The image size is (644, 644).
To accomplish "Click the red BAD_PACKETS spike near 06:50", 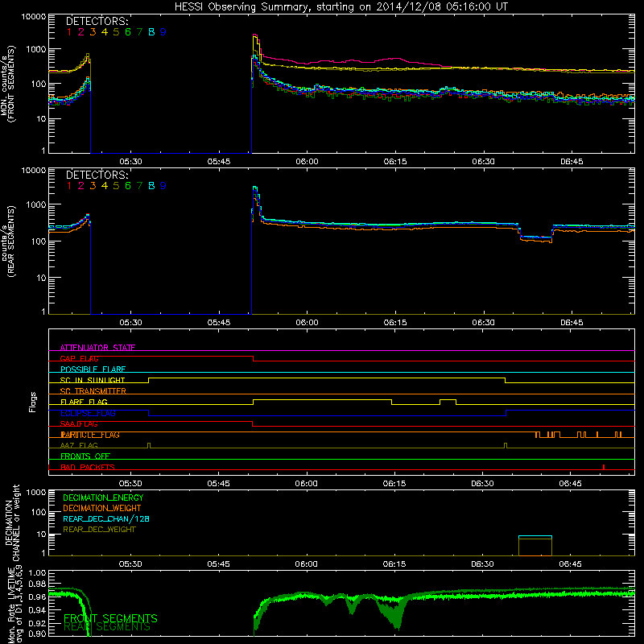I will click(x=603, y=467).
